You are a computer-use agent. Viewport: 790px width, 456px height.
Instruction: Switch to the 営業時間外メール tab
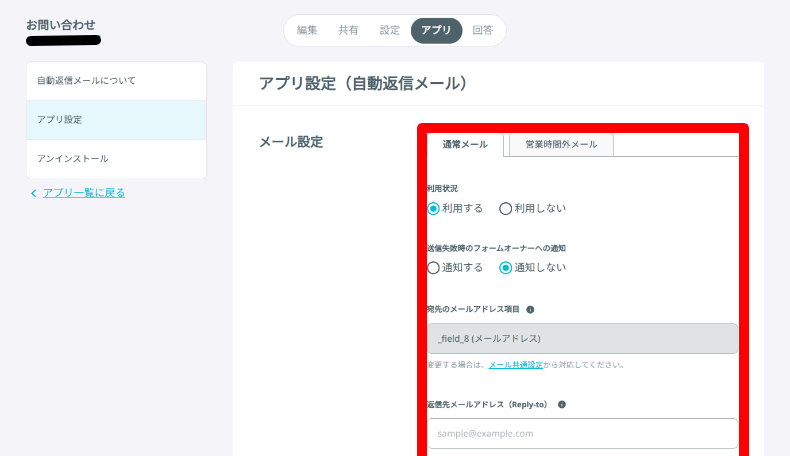point(561,145)
